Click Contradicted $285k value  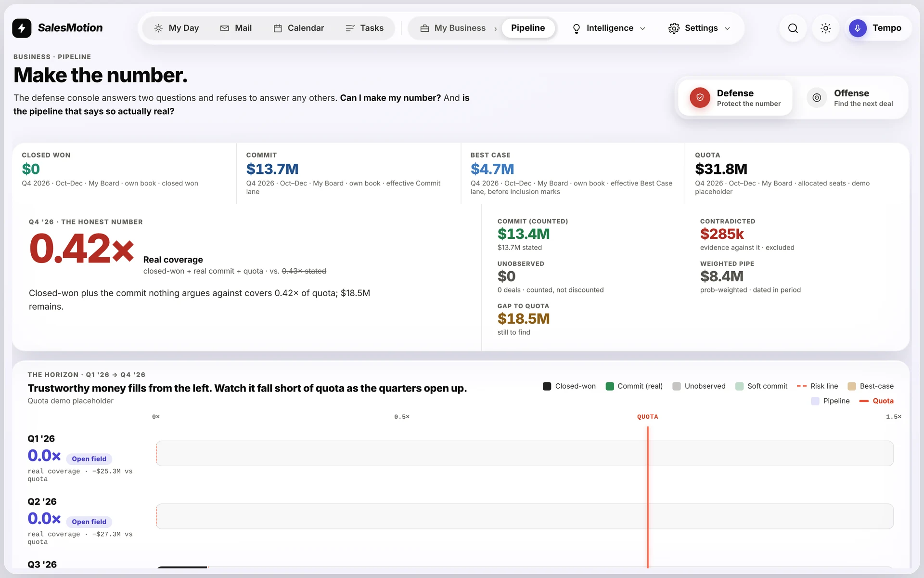point(722,234)
